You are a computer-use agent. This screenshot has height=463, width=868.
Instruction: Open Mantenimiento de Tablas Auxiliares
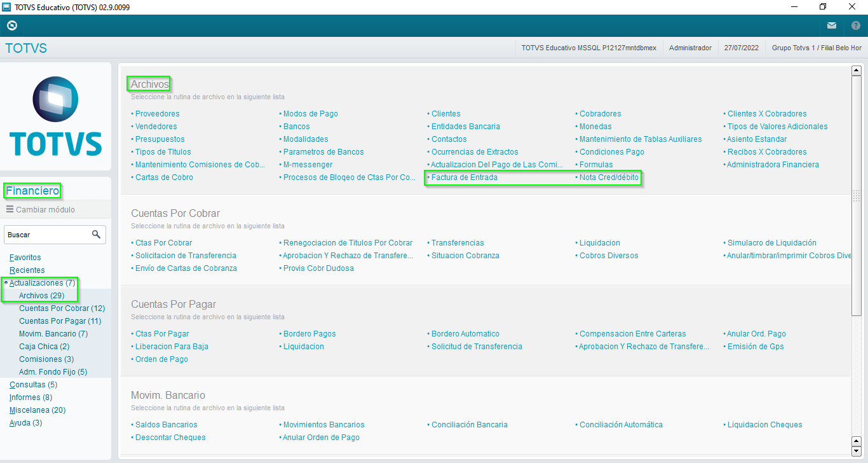(x=641, y=139)
